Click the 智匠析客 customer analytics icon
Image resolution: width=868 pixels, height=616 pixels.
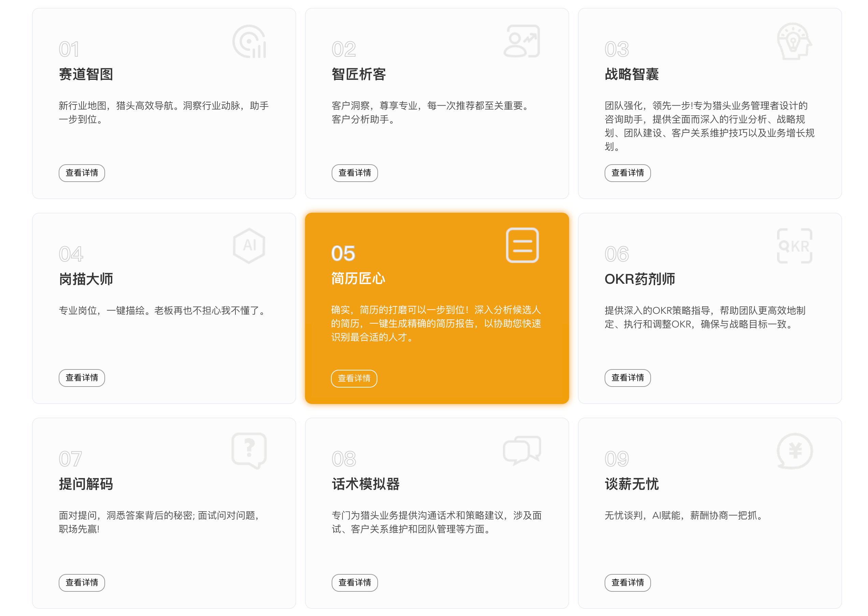(522, 41)
